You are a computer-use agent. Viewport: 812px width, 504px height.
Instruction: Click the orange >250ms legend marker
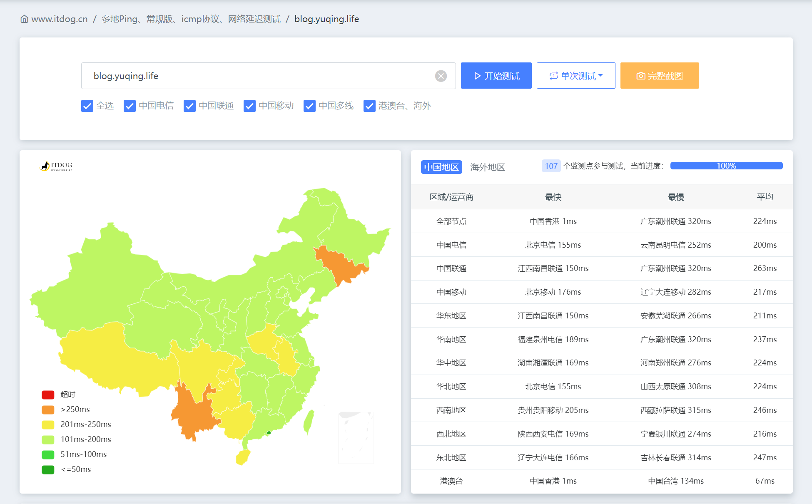[x=47, y=409]
